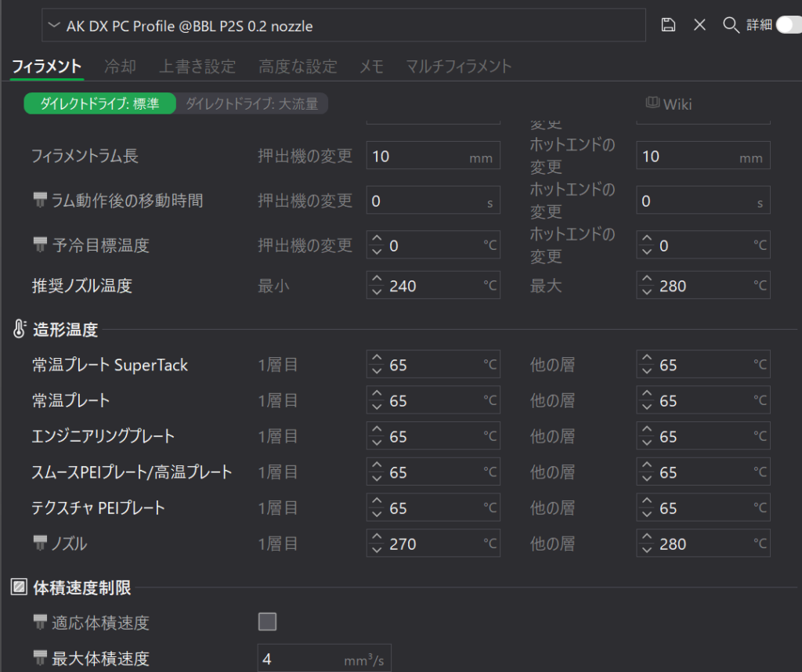This screenshot has height=672, width=802.
Task: Switch to the 冷却 tab
Action: click(x=120, y=67)
